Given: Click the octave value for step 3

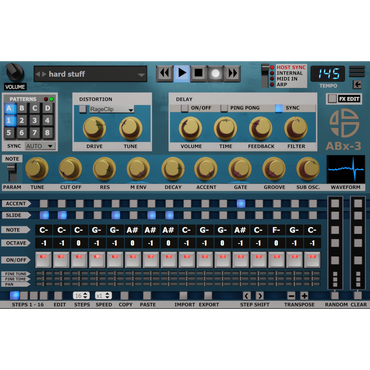Looking at the screenshot, I should (79, 243).
